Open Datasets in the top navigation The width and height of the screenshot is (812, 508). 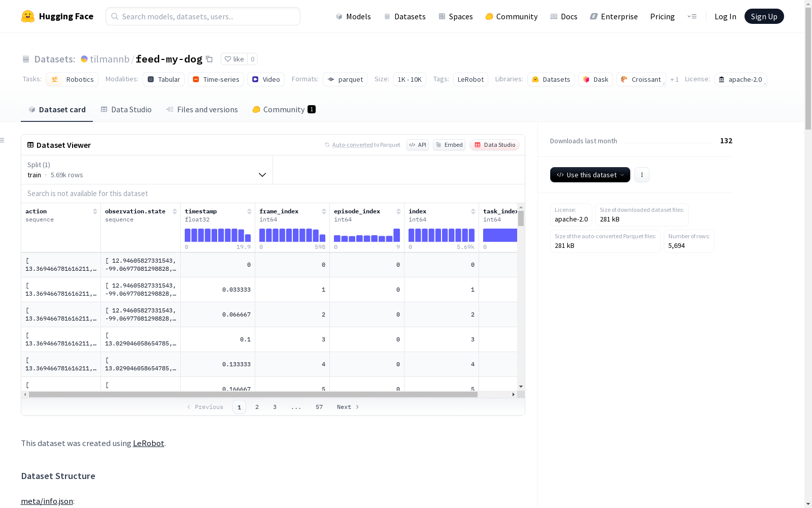point(405,16)
